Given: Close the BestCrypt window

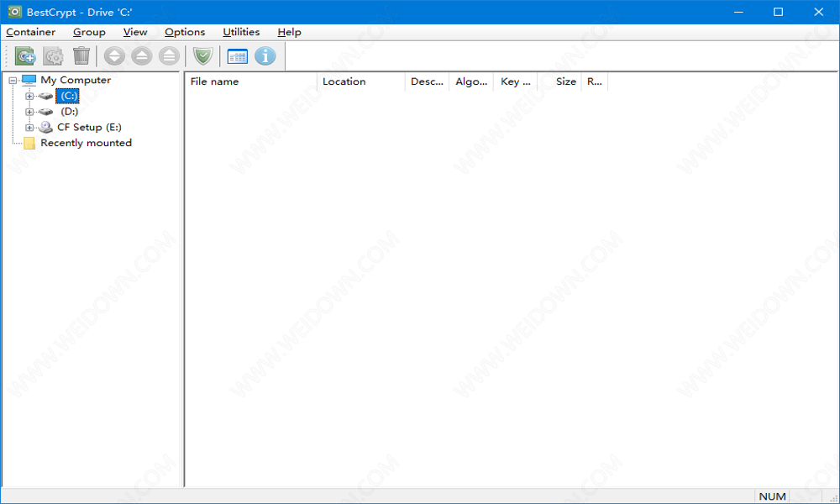Looking at the screenshot, I should 818,12.
